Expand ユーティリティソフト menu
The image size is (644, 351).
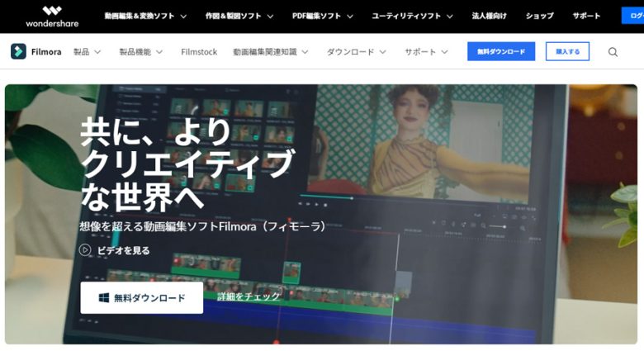click(x=412, y=16)
